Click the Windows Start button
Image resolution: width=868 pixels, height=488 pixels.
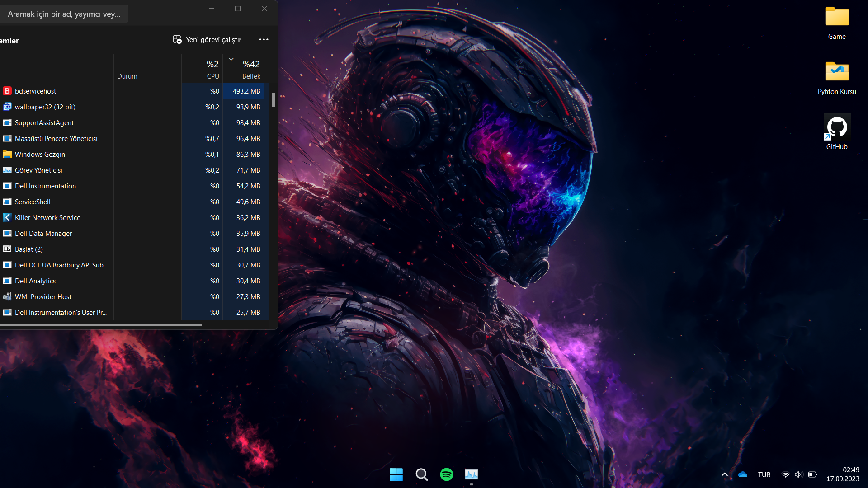coord(396,474)
